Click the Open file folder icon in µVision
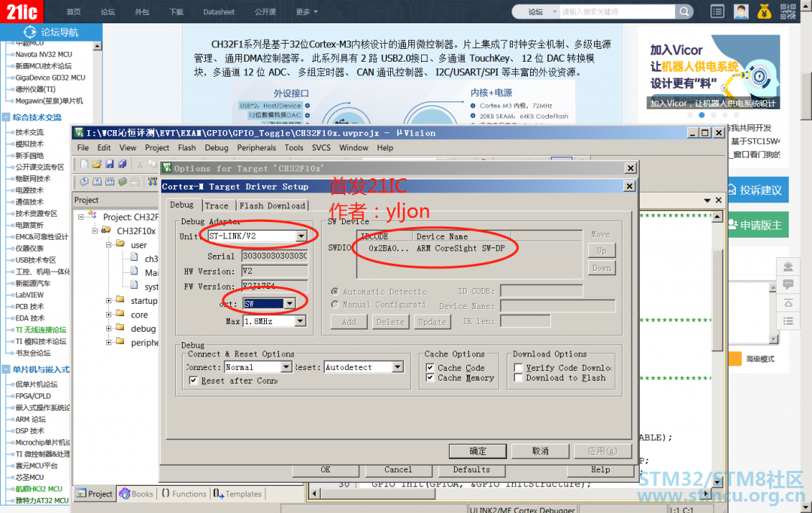The height and width of the screenshot is (513, 812). 97,164
